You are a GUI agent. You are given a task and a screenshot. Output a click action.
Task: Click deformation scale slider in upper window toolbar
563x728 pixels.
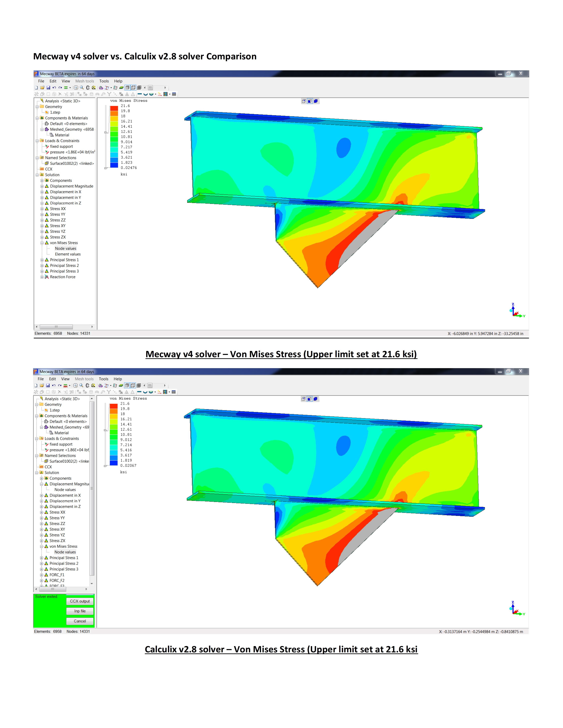(x=150, y=88)
